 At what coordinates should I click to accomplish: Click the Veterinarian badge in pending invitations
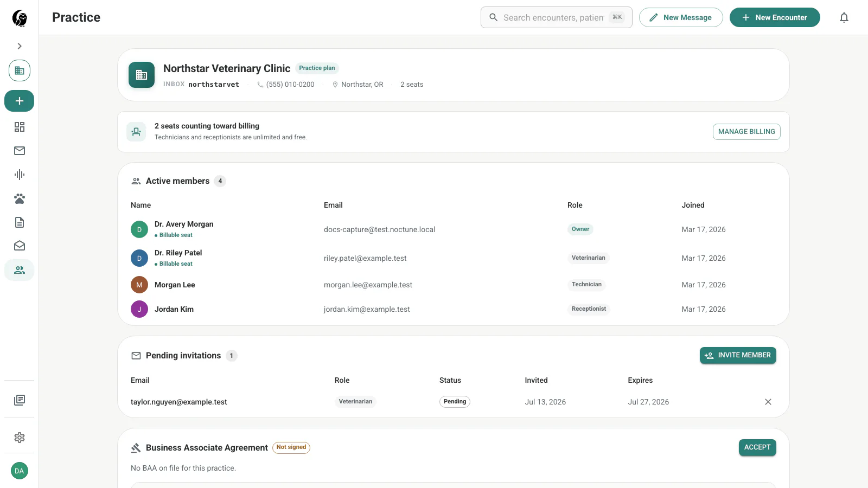click(355, 402)
